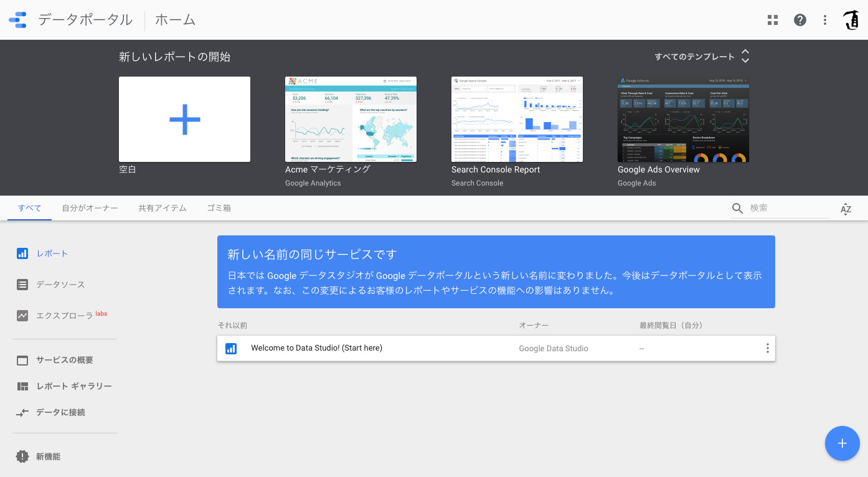Open the help question mark icon

(x=800, y=20)
